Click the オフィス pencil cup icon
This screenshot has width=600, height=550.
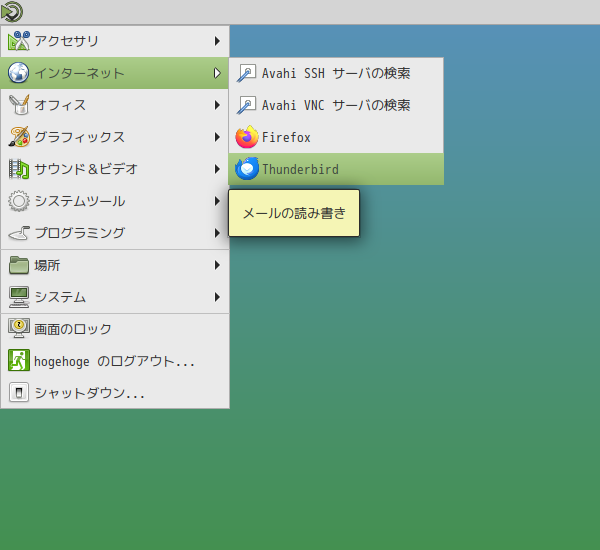19,105
